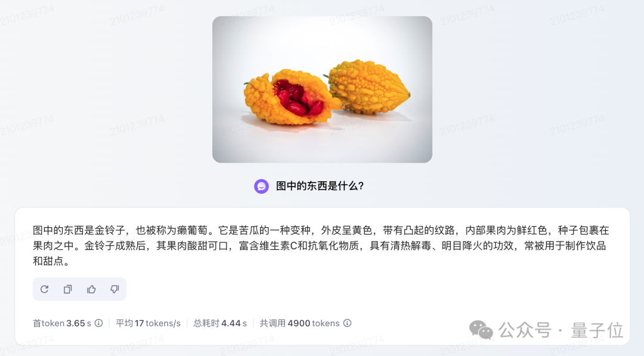The height and width of the screenshot is (356, 644).
Task: Click the 公众号 · 量子位 watermark text
Action: click(561, 330)
